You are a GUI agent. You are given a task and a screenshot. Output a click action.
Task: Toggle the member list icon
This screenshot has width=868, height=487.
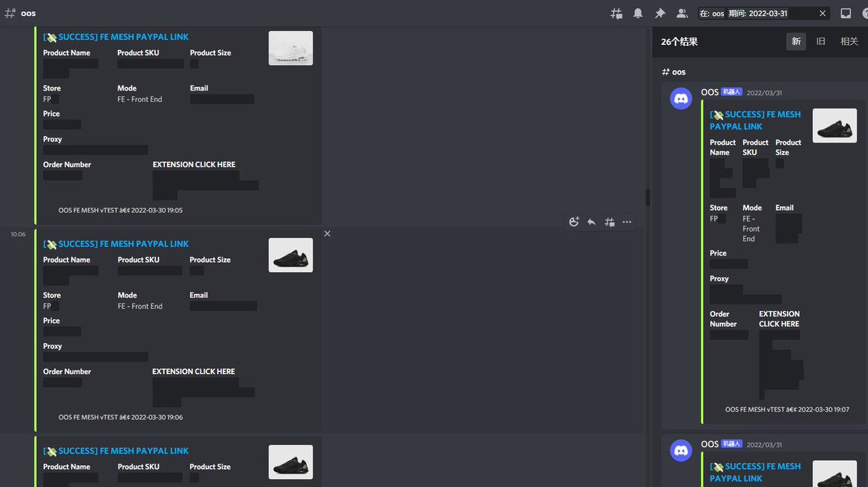click(681, 13)
